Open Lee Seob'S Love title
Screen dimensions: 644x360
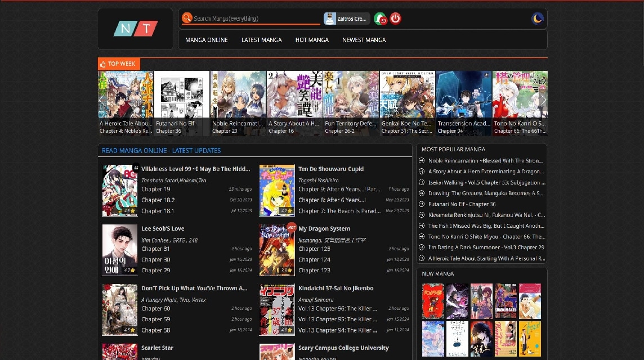[163, 228]
